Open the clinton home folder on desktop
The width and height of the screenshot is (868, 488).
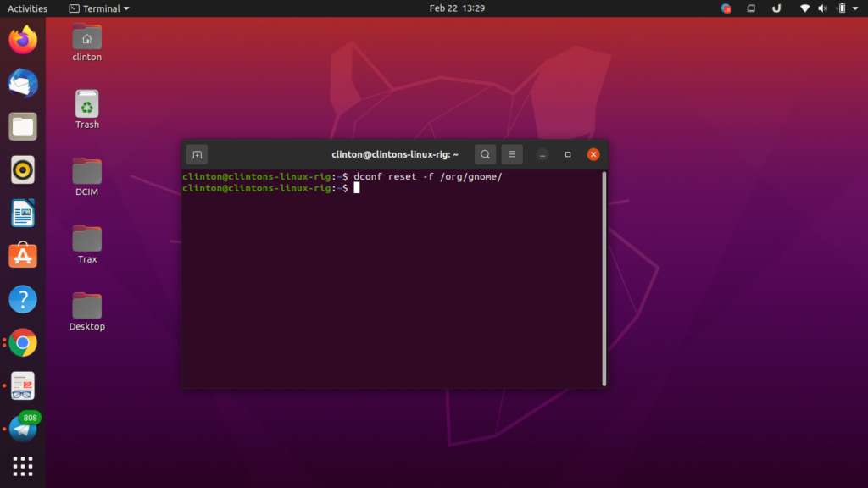pyautogui.click(x=87, y=42)
